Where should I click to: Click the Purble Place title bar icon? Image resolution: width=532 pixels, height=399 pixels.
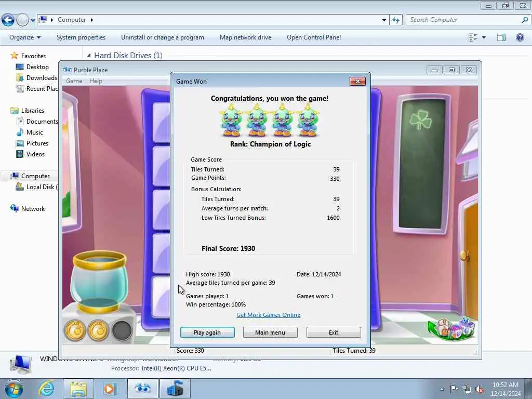click(x=68, y=70)
